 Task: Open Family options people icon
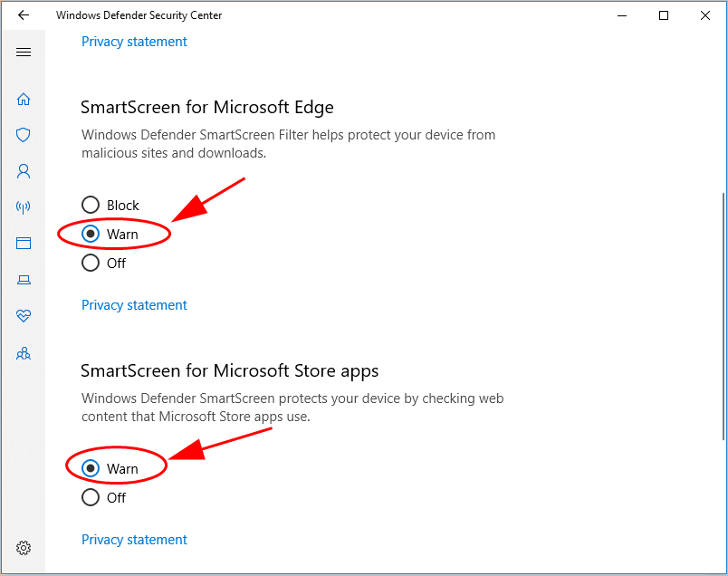24,353
